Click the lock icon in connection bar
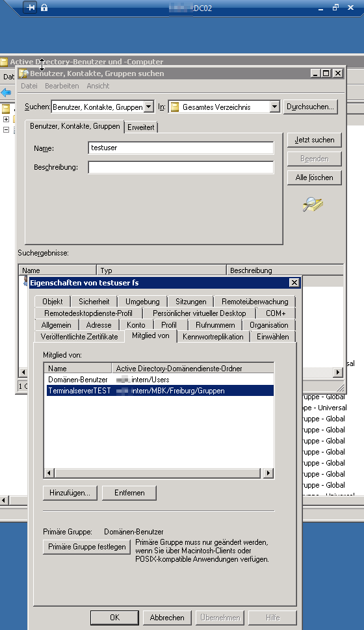This screenshot has width=364, height=630. coord(44,7)
